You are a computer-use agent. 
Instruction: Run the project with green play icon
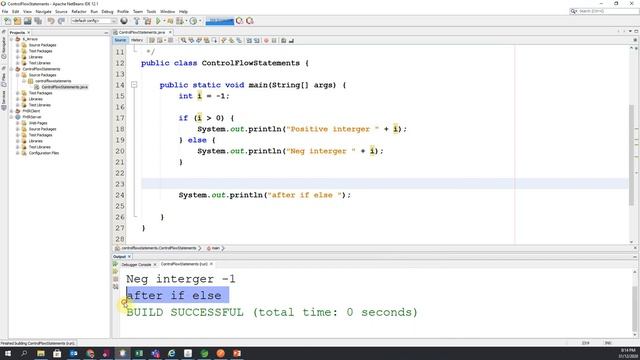[x=158, y=21]
